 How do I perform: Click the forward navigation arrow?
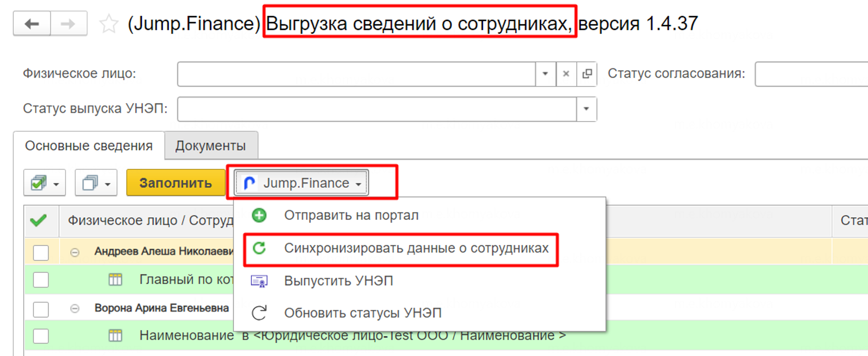pos(69,23)
